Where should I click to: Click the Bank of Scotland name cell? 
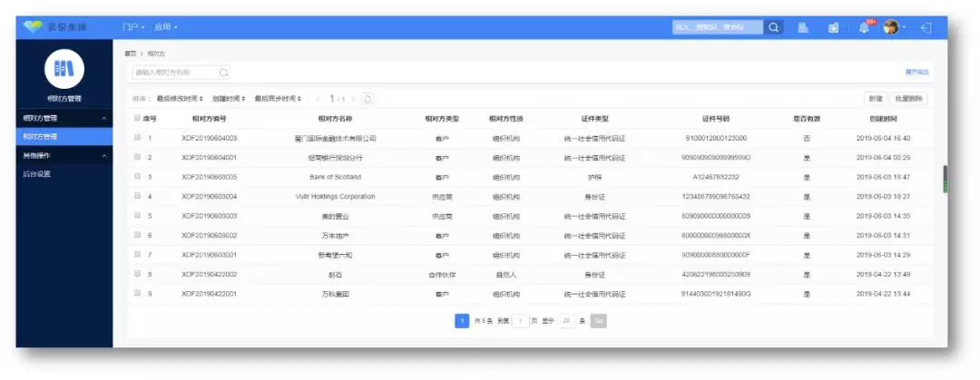tap(335, 177)
